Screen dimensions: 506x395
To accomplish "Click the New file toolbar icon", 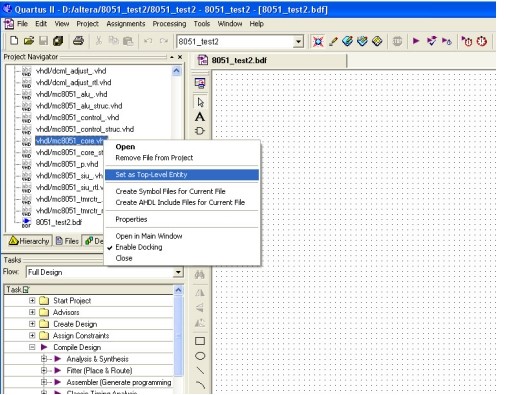I will tap(14, 41).
